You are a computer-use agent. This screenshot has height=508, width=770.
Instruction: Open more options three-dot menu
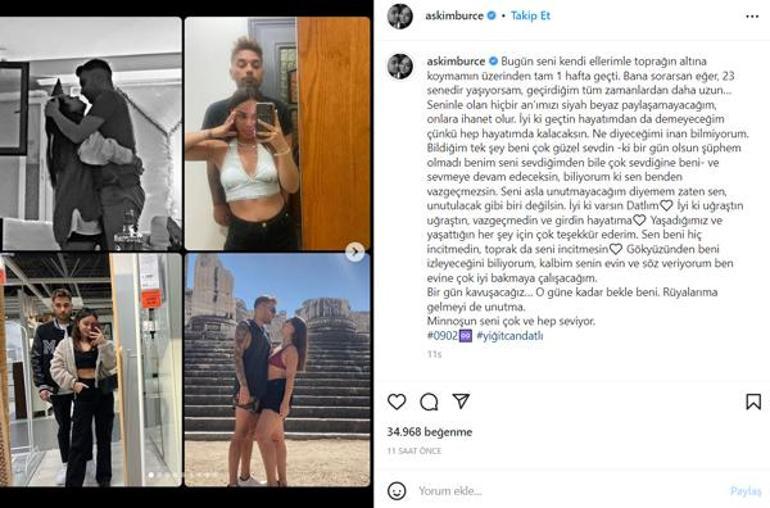[x=752, y=16]
